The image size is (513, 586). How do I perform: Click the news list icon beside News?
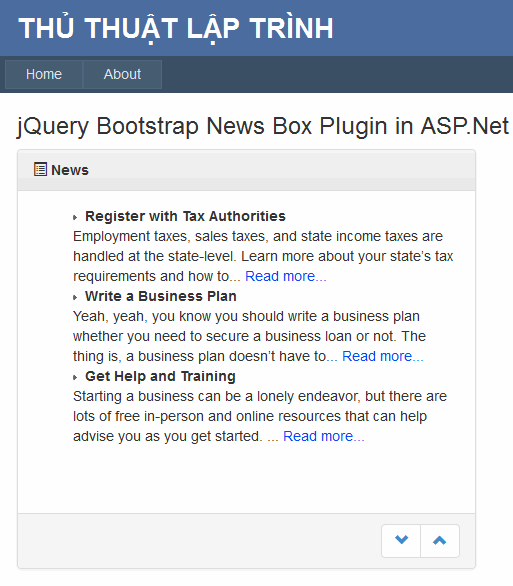click(x=40, y=169)
